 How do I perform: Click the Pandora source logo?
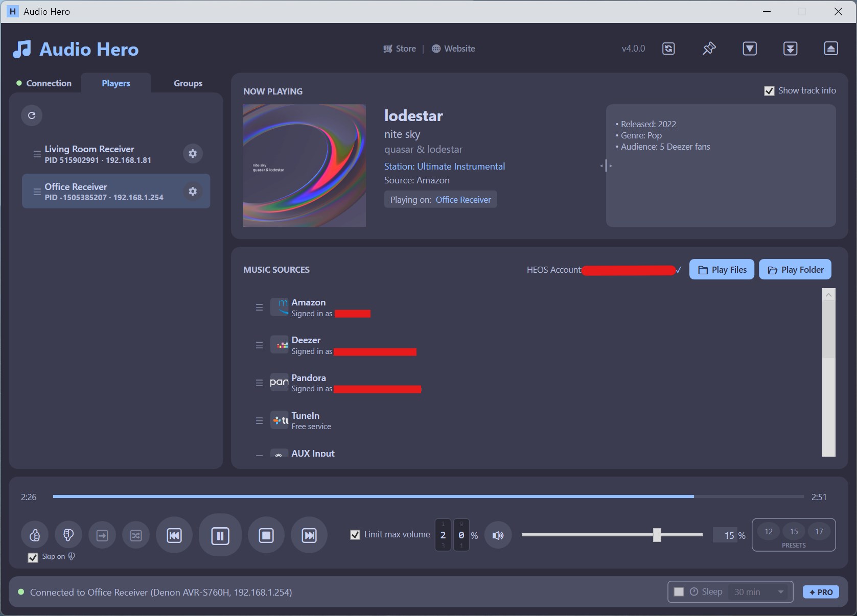click(280, 382)
